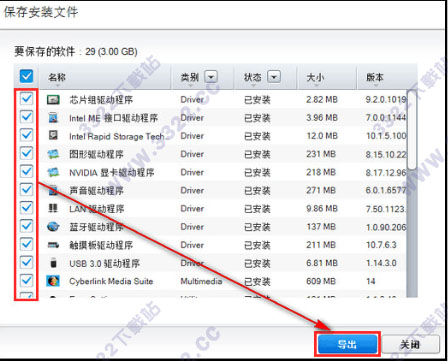Screen dimensions: 448x361
Task: Click the 218 MB size cell
Action: [321, 172]
